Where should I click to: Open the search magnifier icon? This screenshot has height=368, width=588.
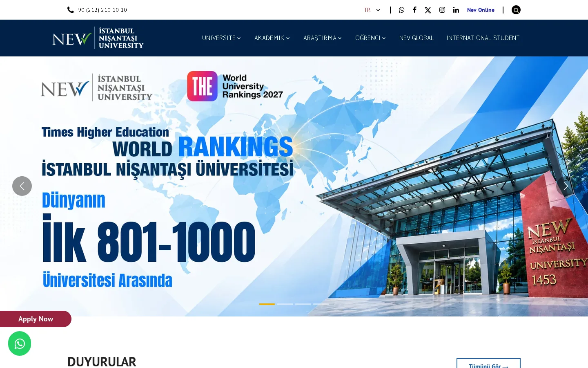pyautogui.click(x=516, y=10)
